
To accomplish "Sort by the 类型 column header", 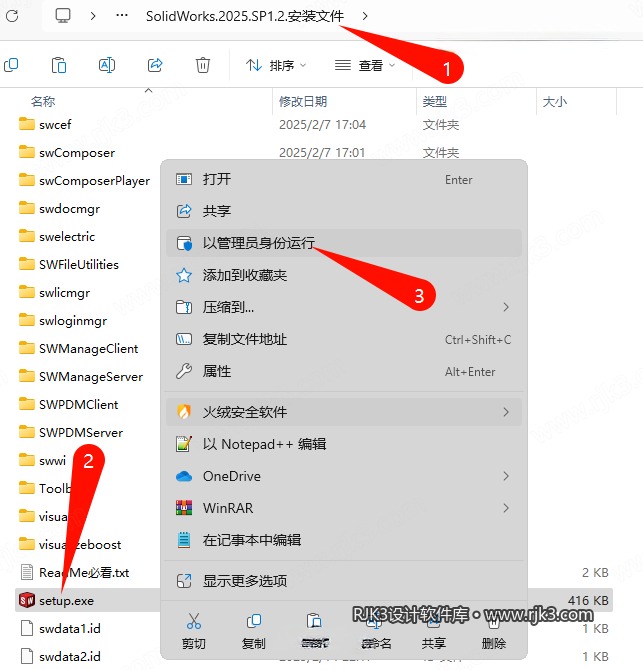I will click(x=435, y=101).
